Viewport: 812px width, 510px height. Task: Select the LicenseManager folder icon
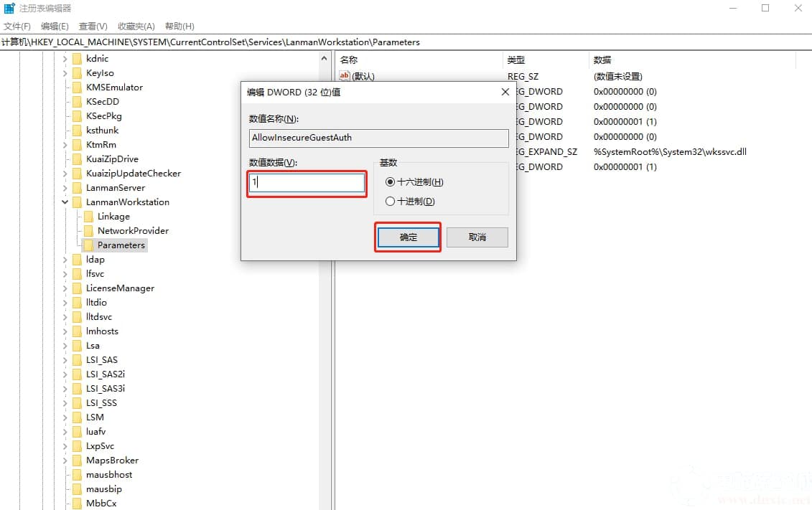click(77, 288)
